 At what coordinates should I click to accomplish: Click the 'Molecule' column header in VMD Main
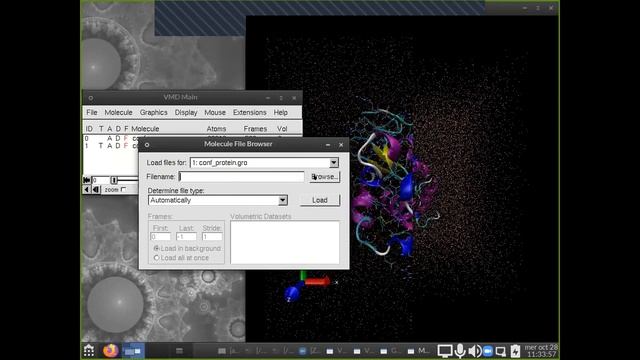(145, 129)
